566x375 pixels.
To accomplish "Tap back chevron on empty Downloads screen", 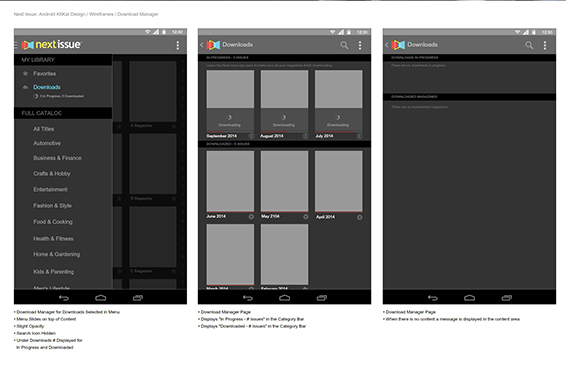I will click(x=387, y=45).
